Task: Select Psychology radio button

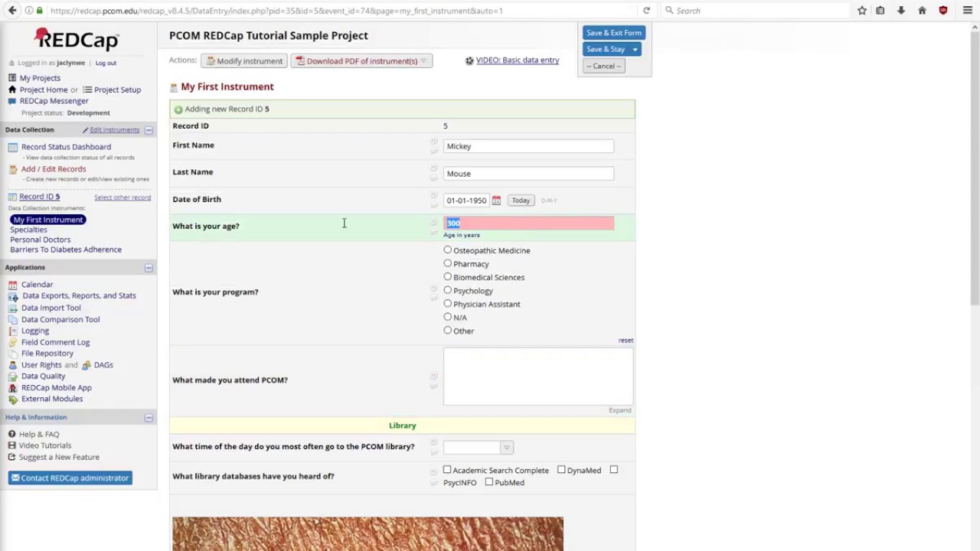Action: 448,290
